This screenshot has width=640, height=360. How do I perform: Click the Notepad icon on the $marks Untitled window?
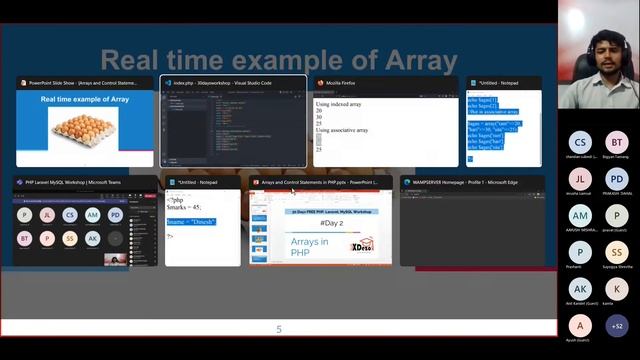[172, 182]
